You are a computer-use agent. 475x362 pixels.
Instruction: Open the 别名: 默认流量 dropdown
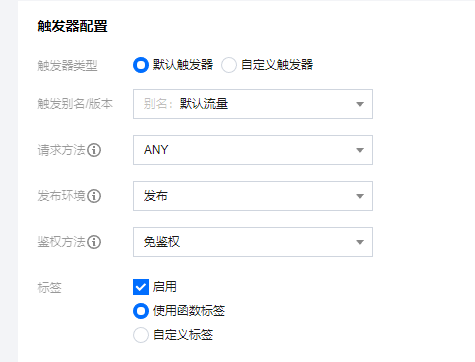(x=253, y=104)
